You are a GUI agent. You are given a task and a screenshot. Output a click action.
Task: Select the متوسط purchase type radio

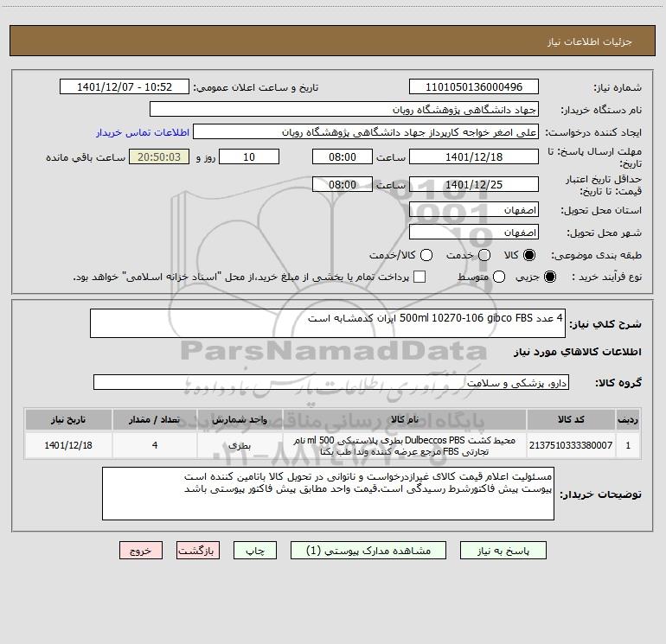click(499, 277)
